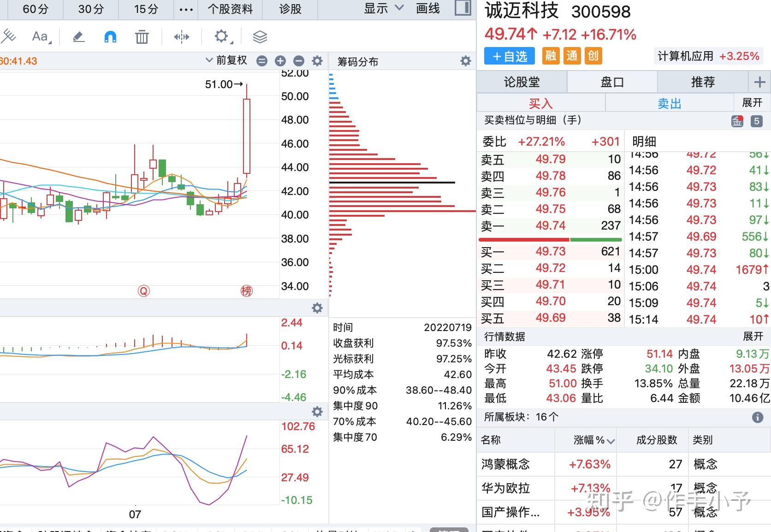This screenshot has width=771, height=532.
Task: Select the Aa text annotation tool
Action: point(41,37)
